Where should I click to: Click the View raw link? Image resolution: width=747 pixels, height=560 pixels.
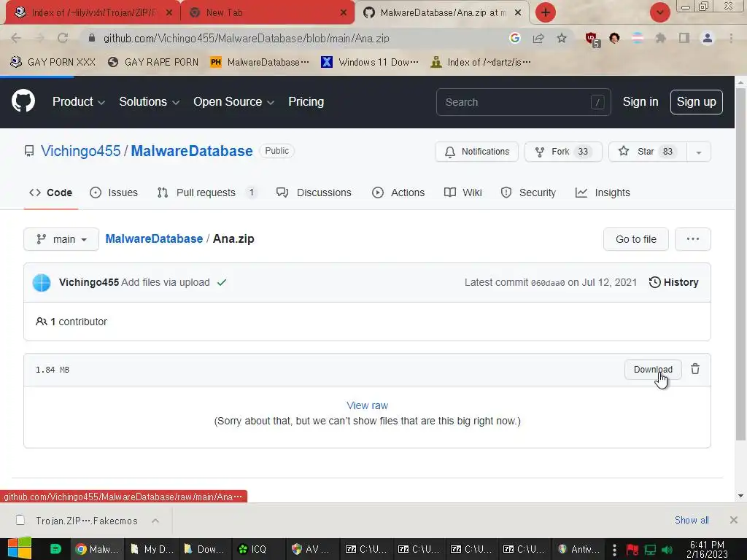(368, 405)
